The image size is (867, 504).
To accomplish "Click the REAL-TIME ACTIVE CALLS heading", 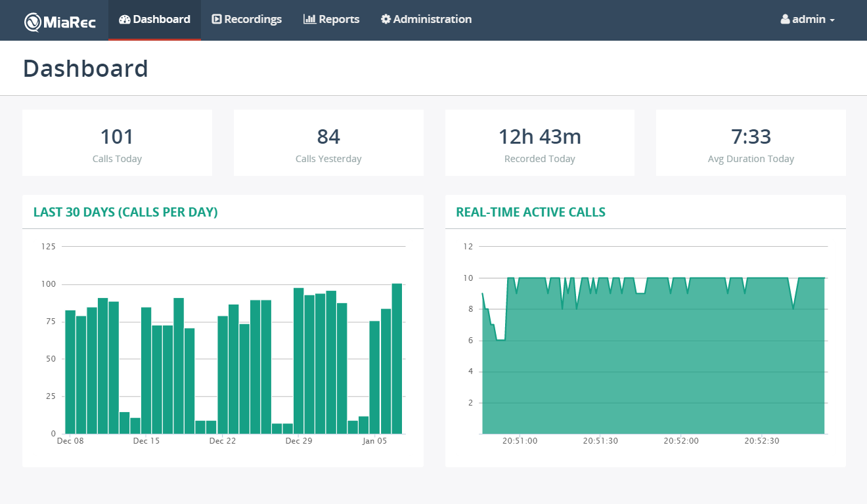I will click(x=531, y=212).
